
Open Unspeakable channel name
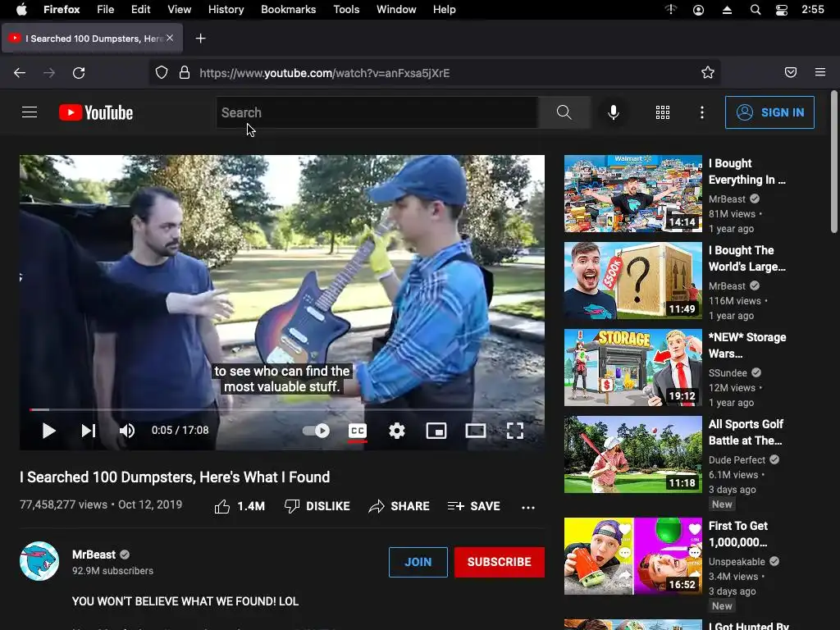tap(737, 561)
